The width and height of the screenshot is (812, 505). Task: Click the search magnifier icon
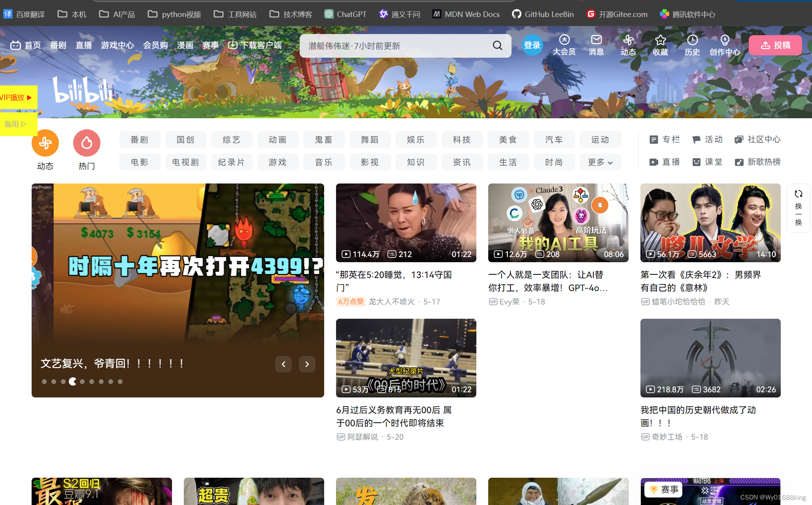[x=497, y=45]
